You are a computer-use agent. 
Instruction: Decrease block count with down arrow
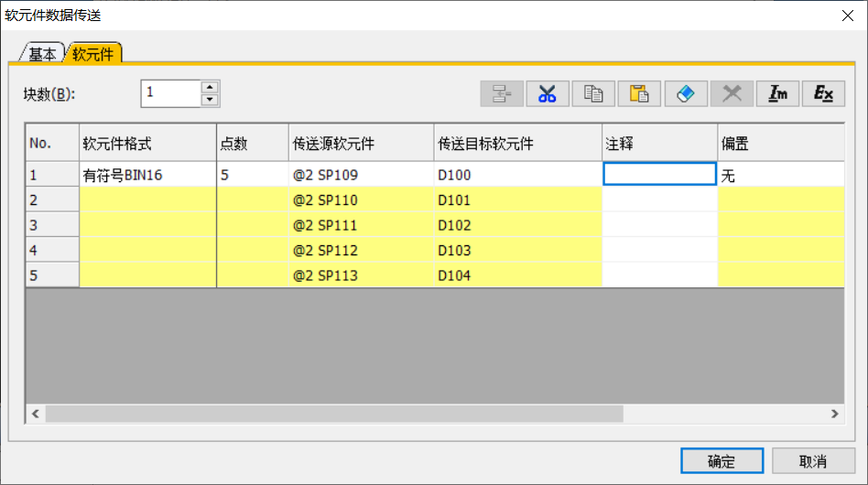211,100
